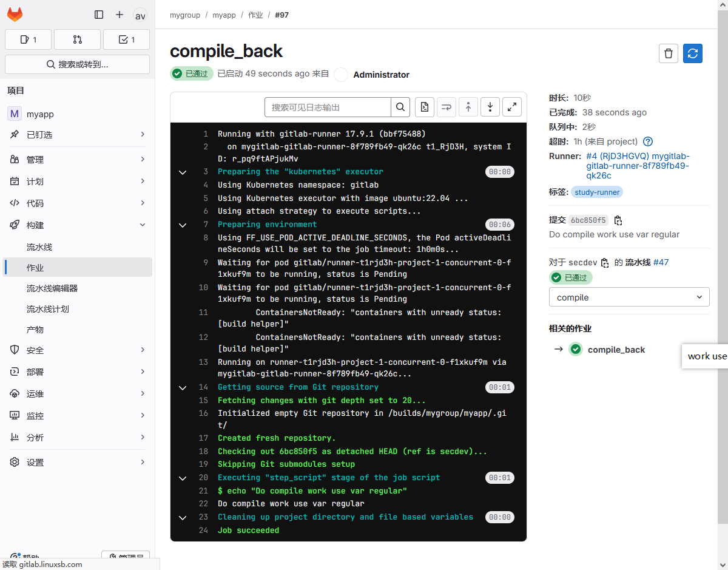Open the Administrator user link
This screenshot has height=570, width=728.
pos(381,75)
